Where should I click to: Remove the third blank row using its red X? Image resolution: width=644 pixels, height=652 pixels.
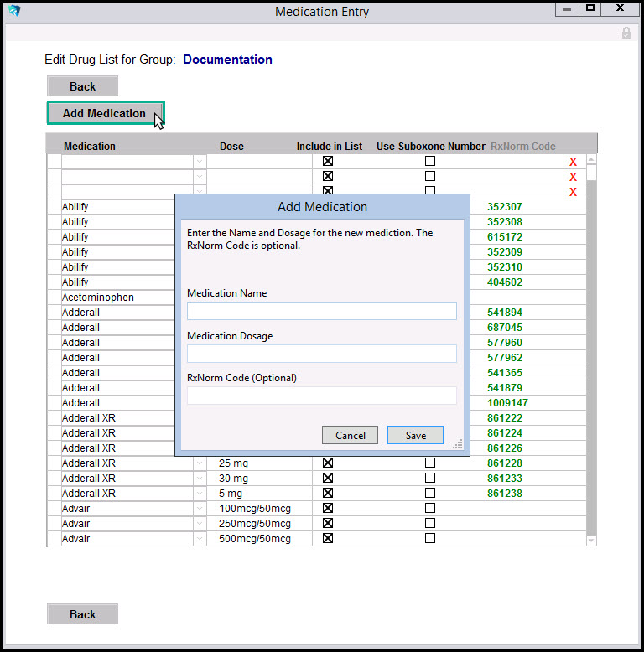tap(573, 192)
